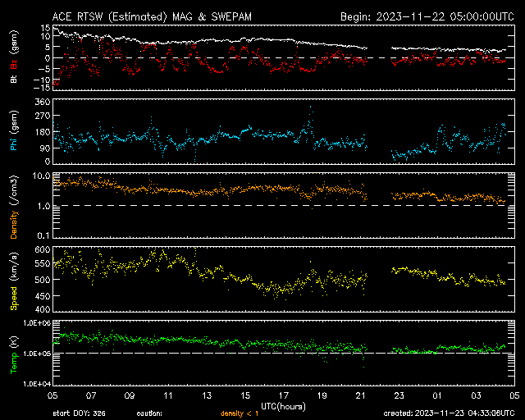
Task: Click the UTC(hours) x-axis title
Action: [x=285, y=404]
